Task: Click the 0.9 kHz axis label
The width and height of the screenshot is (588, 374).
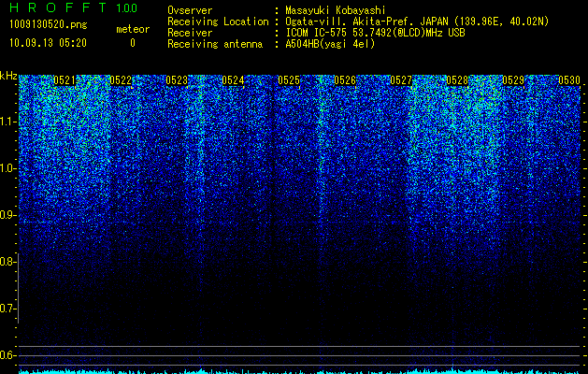Action: 7,215
